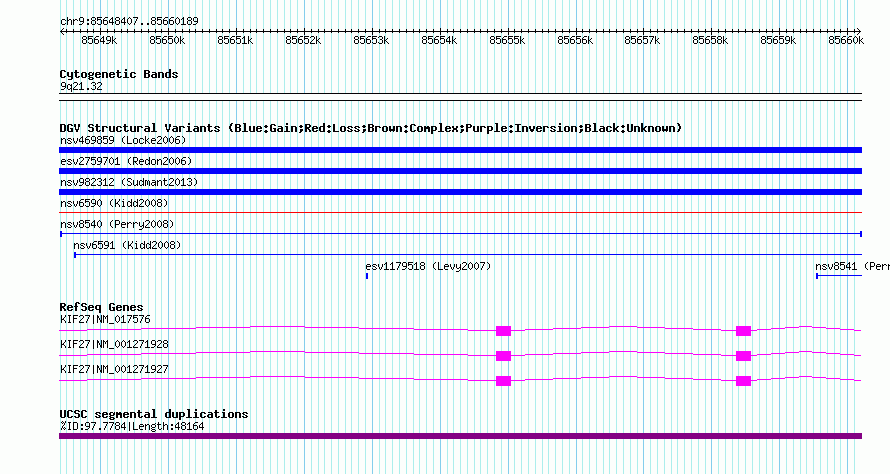Click the 85655k ruler tick label
This screenshot has width=890, height=474.
[x=507, y=40]
